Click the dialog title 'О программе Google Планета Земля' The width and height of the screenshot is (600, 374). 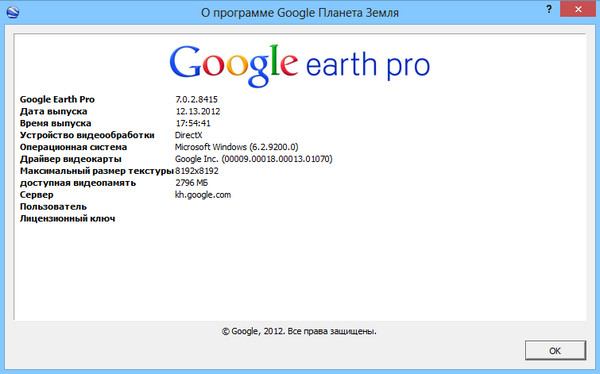(300, 13)
